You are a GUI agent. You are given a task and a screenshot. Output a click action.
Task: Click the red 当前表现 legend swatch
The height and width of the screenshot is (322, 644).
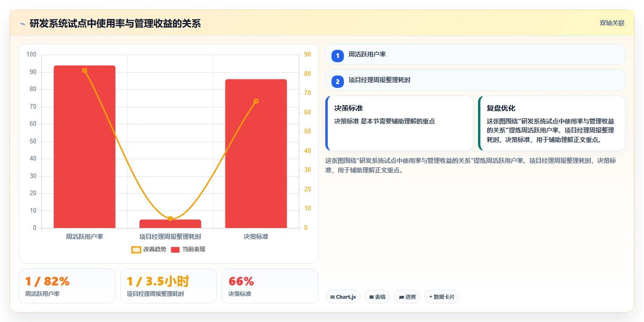pos(175,250)
